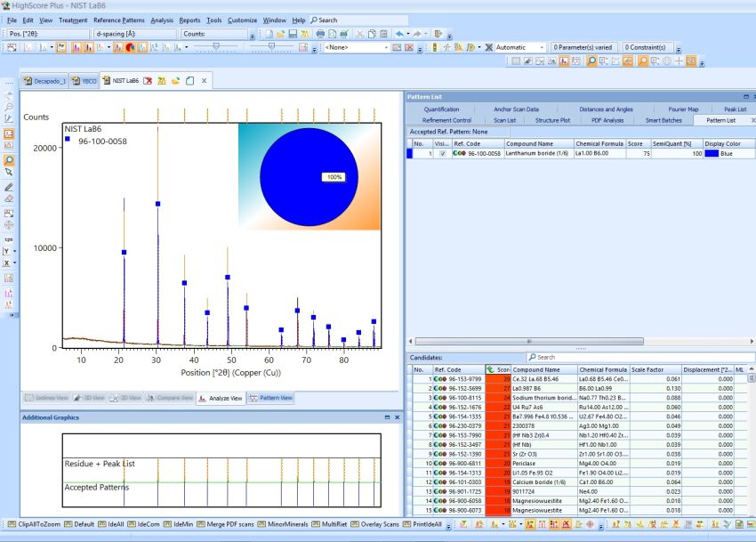Open the Y axis scale dropdown in sidebar
This screenshot has width=756, height=542.
pos(14,251)
